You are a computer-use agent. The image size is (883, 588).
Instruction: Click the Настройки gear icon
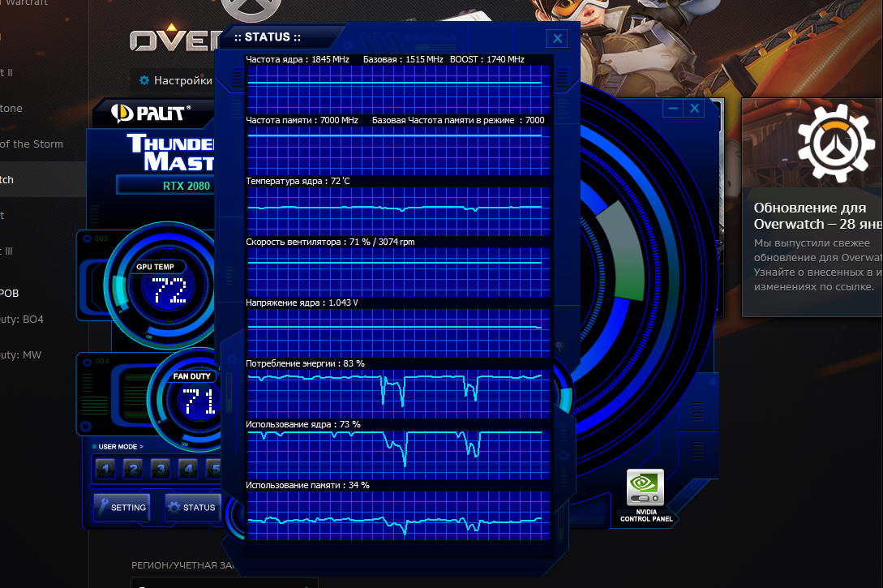pyautogui.click(x=144, y=80)
